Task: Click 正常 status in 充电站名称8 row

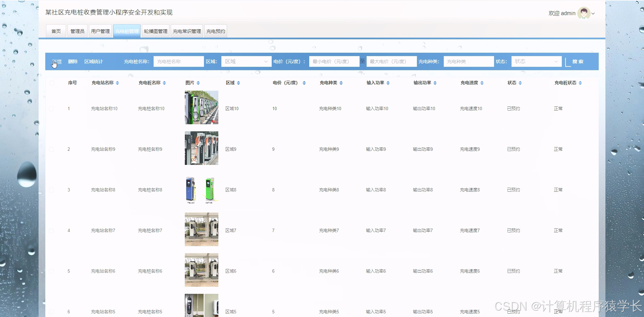Action: pyautogui.click(x=558, y=190)
